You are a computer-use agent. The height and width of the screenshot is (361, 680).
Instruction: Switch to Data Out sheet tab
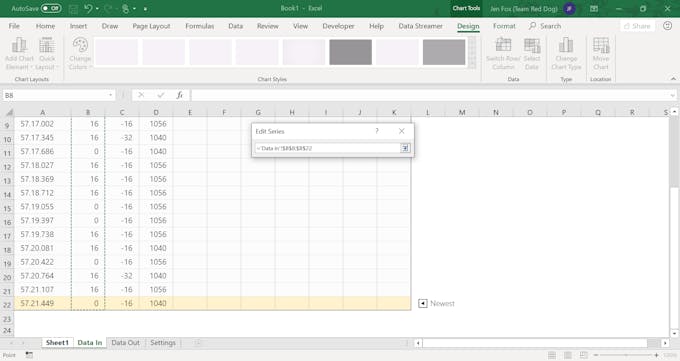125,343
